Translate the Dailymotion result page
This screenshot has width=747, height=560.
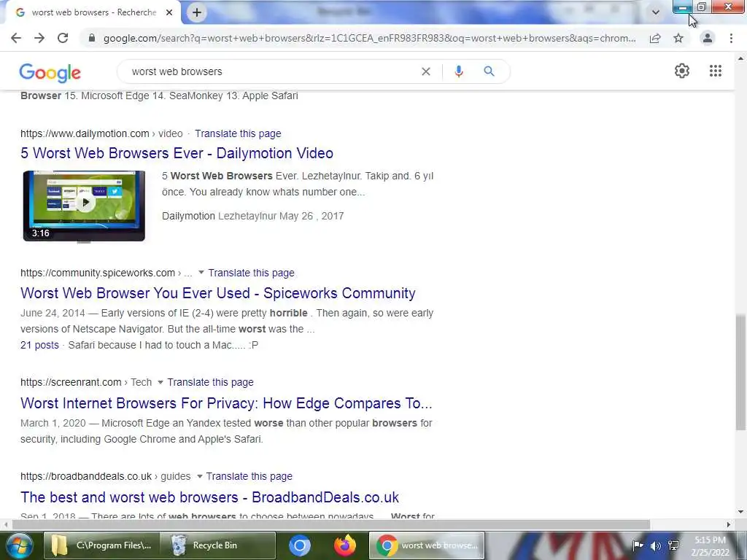[x=238, y=134]
